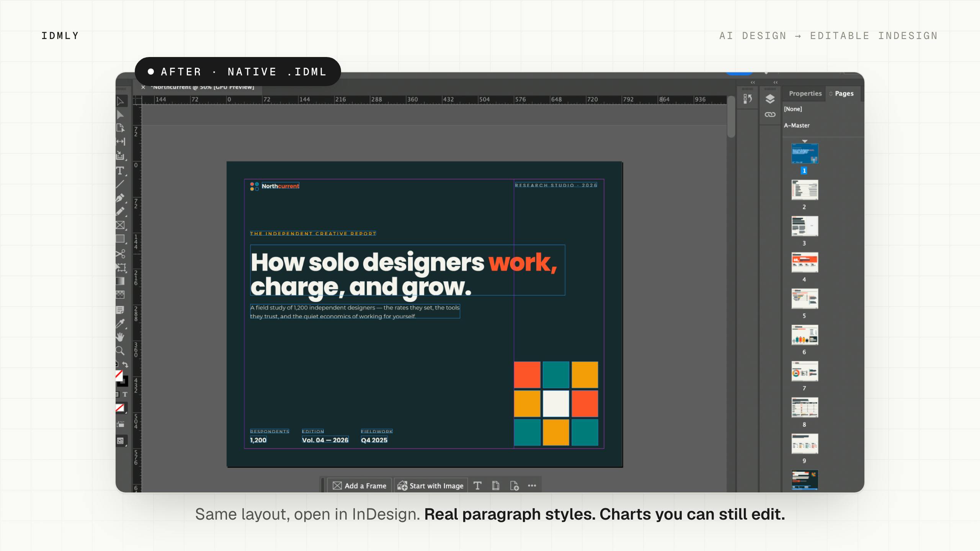Click the 'RESEARCH STUDIO · 2026' text
Viewport: 980px width, 551px height.
pos(556,185)
